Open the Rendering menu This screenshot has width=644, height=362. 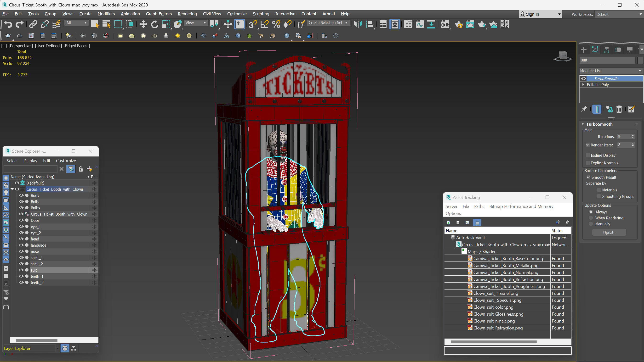(187, 14)
